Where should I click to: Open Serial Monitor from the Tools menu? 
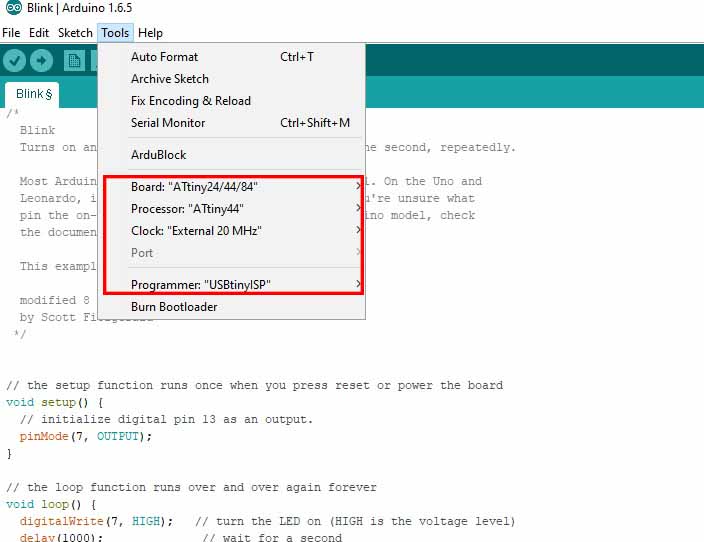tap(231, 123)
